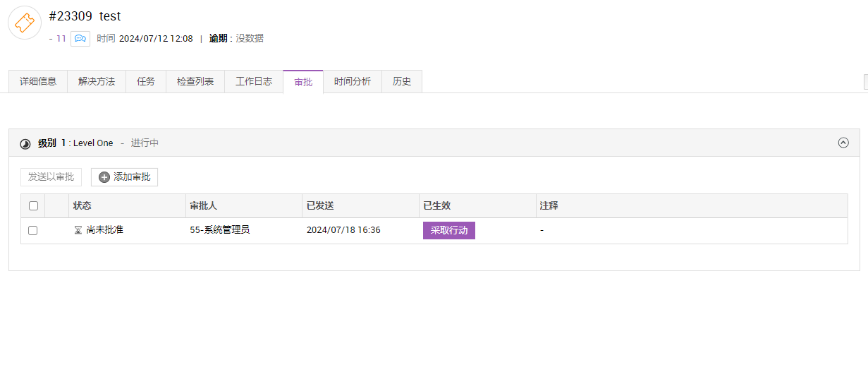This screenshot has width=868, height=377.
Task: Click the 发送以审批 button
Action: 51,177
